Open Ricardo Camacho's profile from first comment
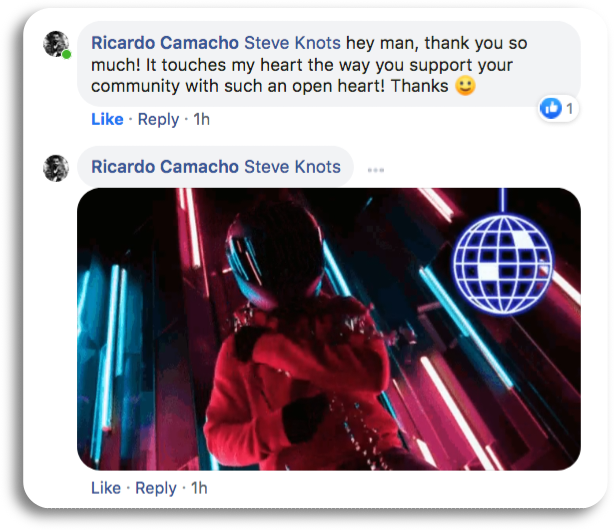 (165, 43)
